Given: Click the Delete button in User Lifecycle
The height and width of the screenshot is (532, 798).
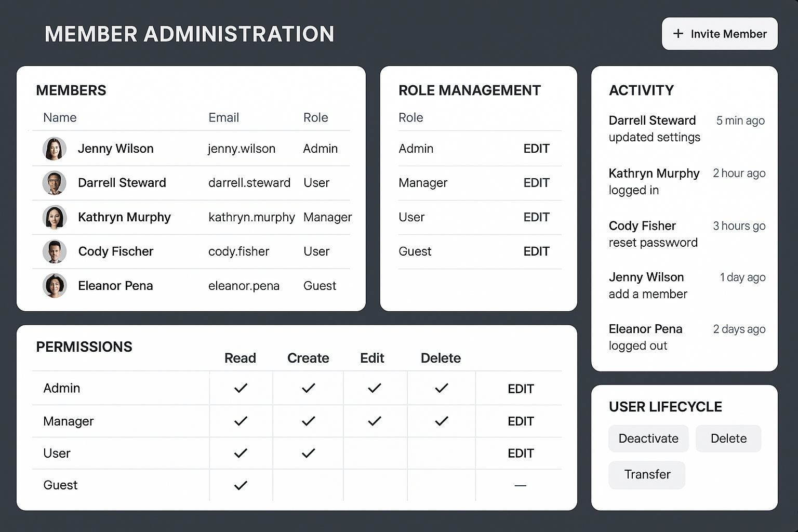Looking at the screenshot, I should point(728,438).
